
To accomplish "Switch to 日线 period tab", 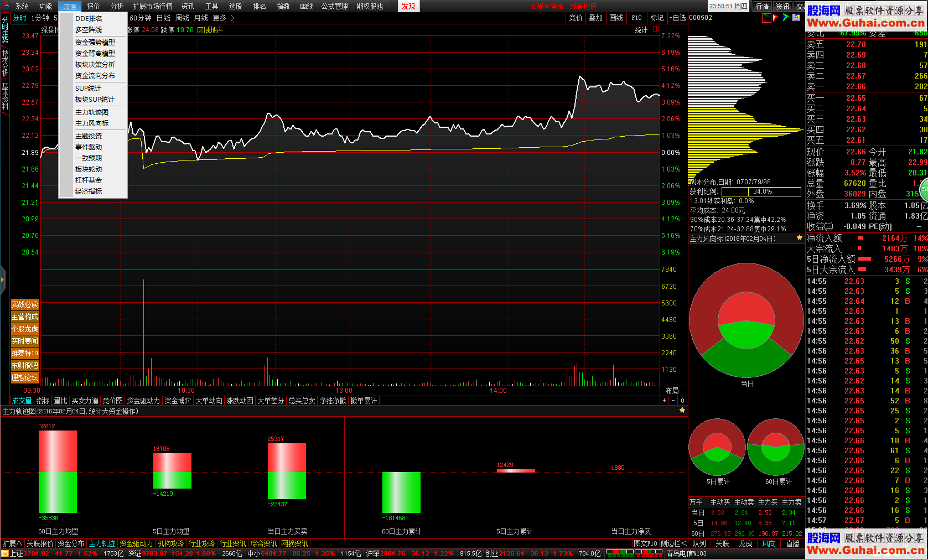I will pyautogui.click(x=163, y=18).
